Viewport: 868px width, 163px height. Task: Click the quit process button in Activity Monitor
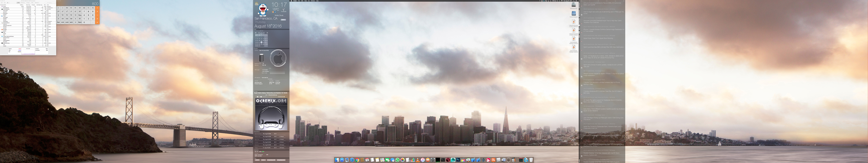click(2, 3)
